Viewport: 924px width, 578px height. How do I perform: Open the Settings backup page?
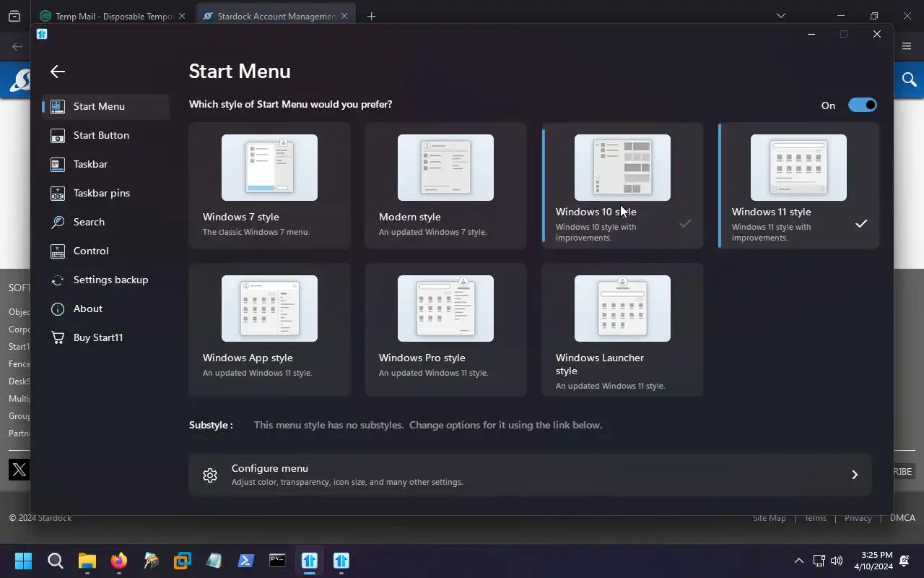click(105, 280)
